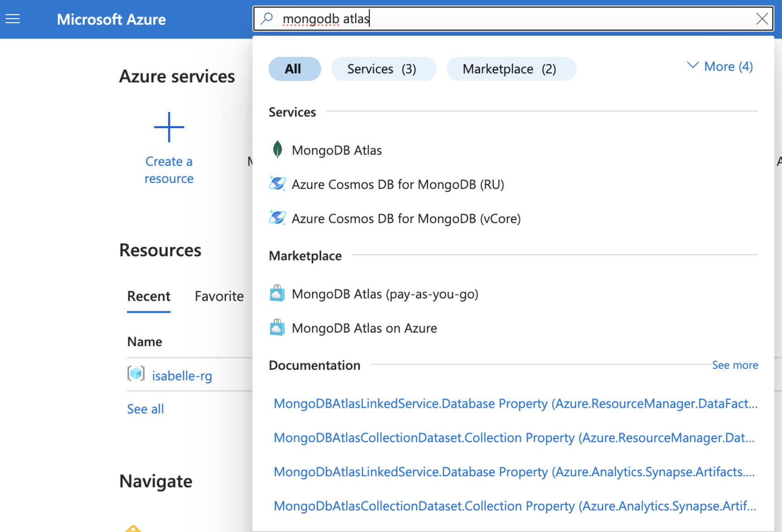Screen dimensions: 782x532
Task: Click MongoDB Atlas on Azure marketplace icon
Action: click(x=277, y=327)
